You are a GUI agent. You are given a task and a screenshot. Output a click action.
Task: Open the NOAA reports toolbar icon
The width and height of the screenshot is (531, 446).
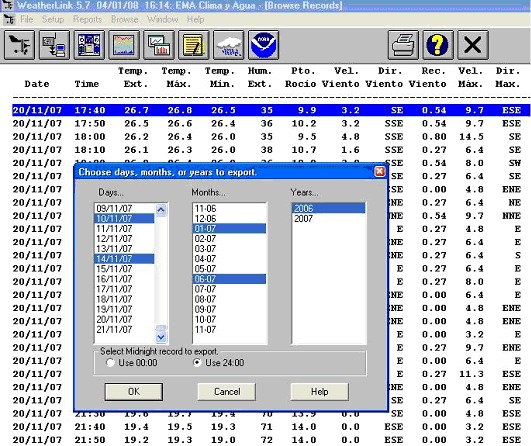[263, 45]
